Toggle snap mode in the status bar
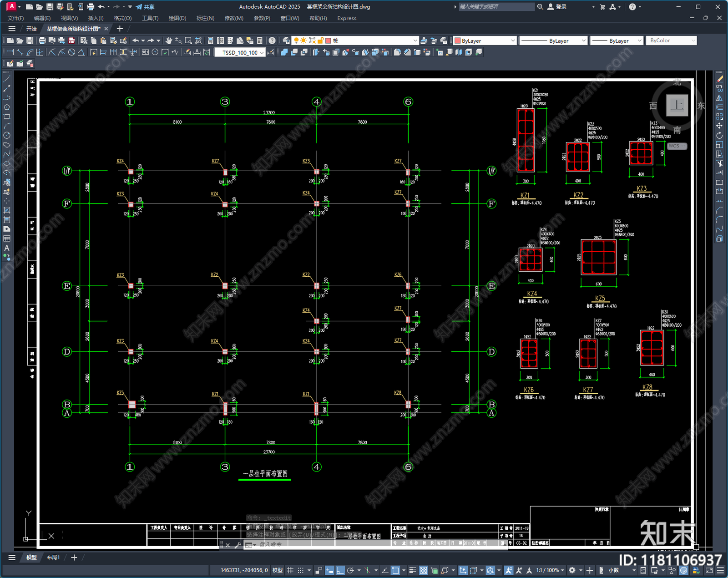 pos(300,570)
